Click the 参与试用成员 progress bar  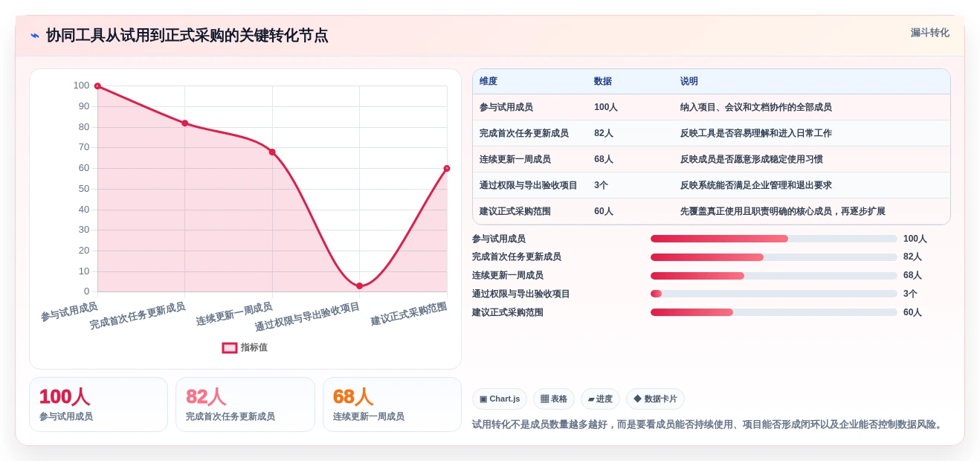click(x=774, y=239)
